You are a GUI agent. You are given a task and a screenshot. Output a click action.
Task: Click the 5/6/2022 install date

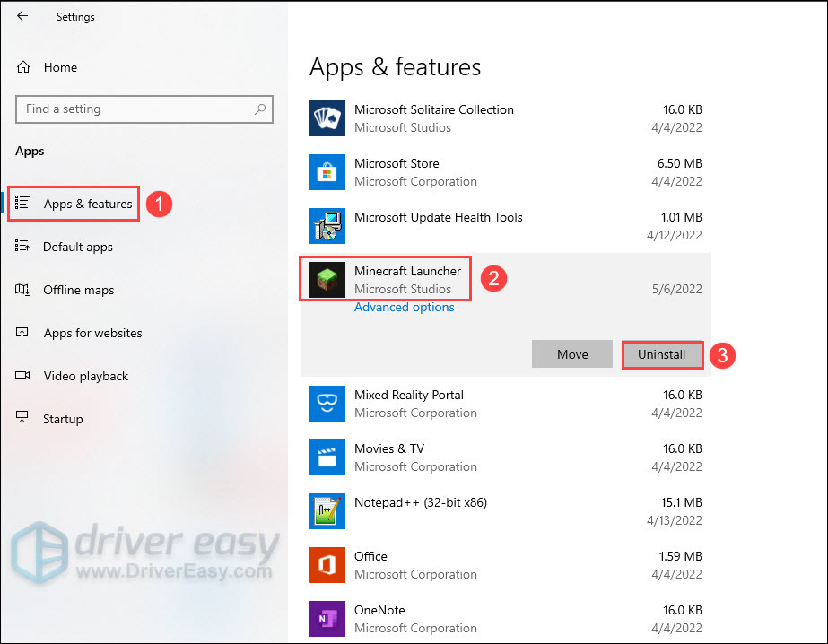pos(677,290)
